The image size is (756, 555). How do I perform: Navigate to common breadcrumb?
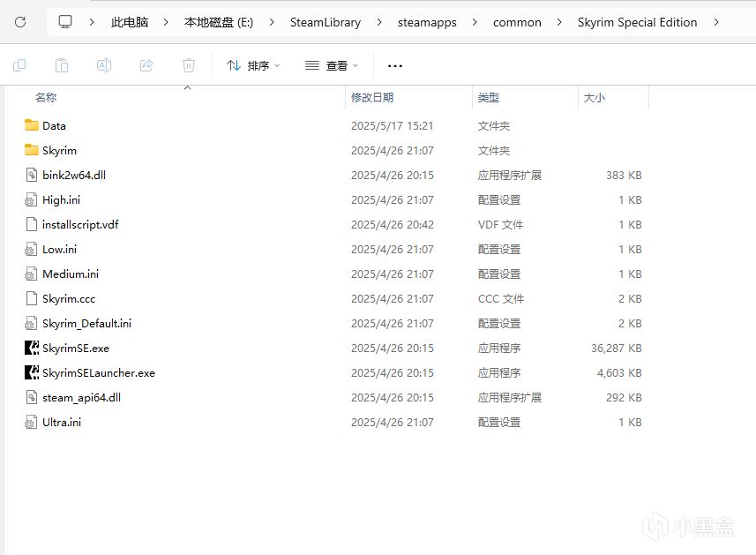(x=517, y=22)
